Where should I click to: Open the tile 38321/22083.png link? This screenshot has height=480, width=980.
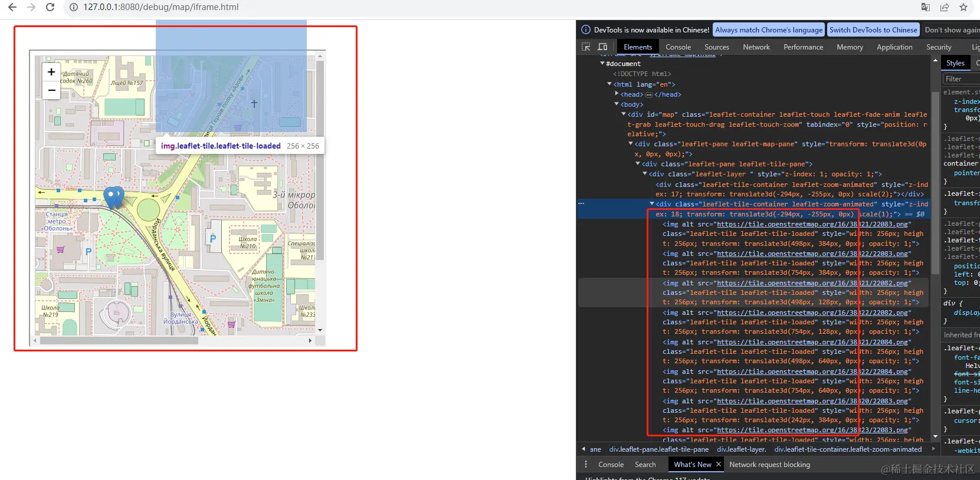(812, 224)
